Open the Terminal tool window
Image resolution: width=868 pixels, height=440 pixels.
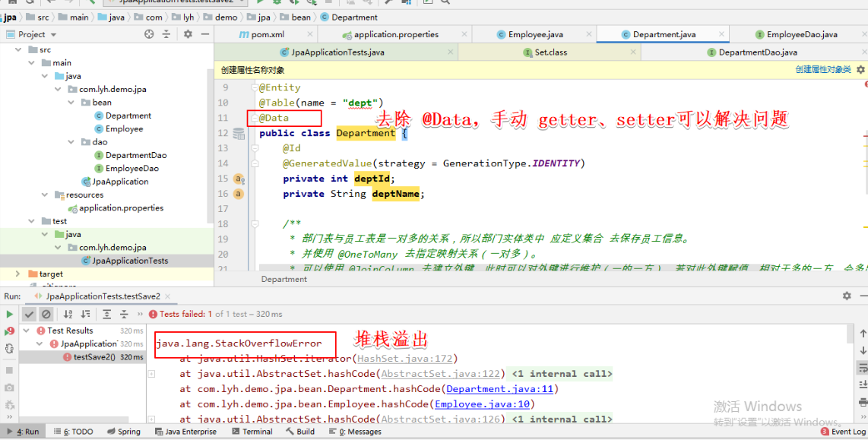point(252,432)
